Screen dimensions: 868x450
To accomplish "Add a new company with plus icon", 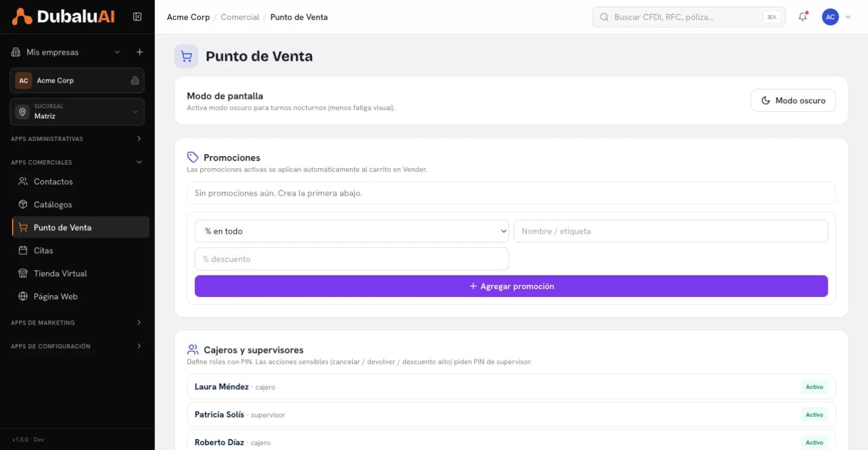I will 140,52.
